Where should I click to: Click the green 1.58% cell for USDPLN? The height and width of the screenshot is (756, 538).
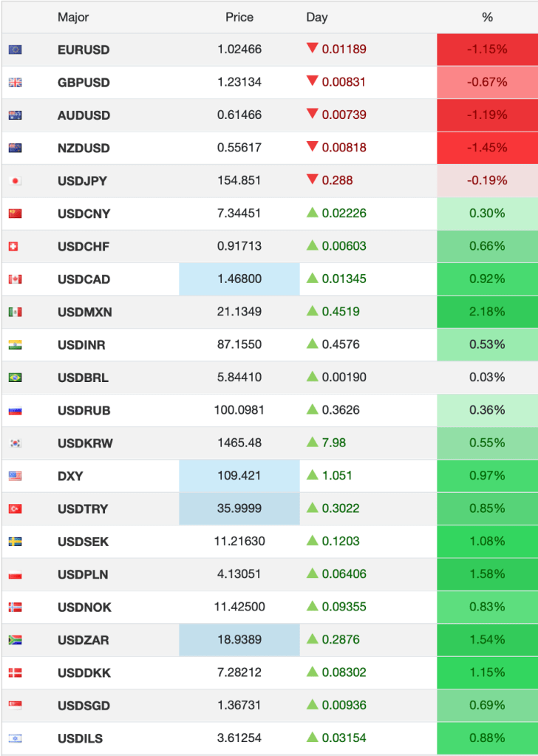(x=487, y=574)
